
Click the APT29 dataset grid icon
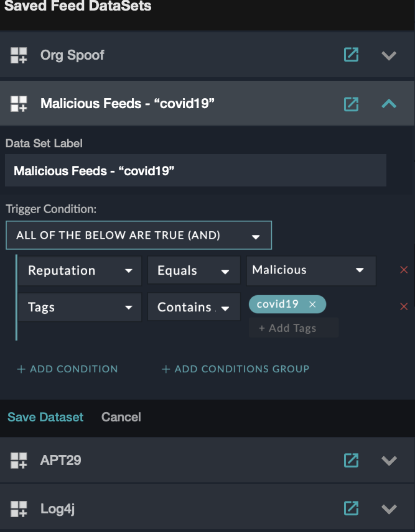(19, 461)
